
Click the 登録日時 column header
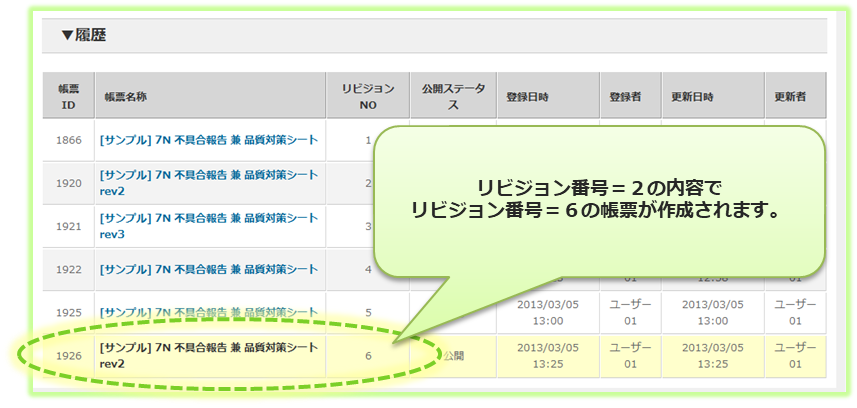pos(527,98)
